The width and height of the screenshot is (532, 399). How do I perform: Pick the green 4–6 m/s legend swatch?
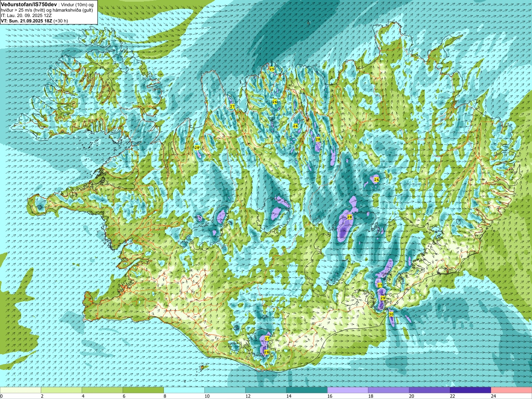pos(102,390)
